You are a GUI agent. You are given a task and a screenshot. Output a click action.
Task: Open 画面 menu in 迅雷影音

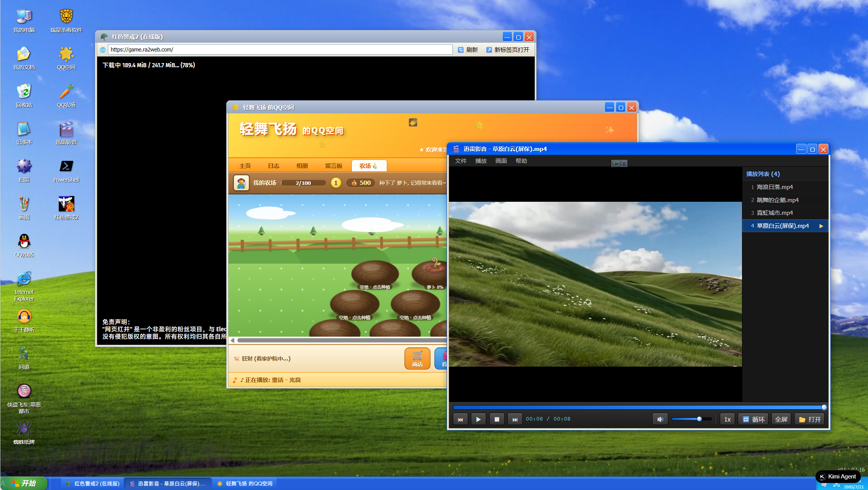tap(501, 161)
